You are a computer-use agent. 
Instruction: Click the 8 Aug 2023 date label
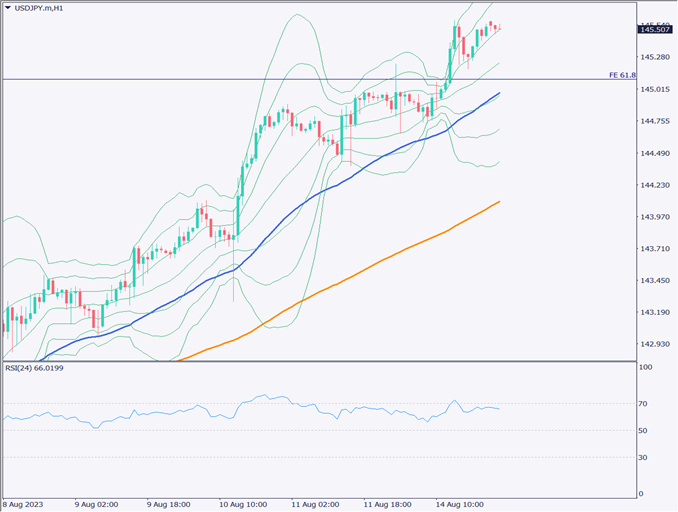tap(24, 505)
